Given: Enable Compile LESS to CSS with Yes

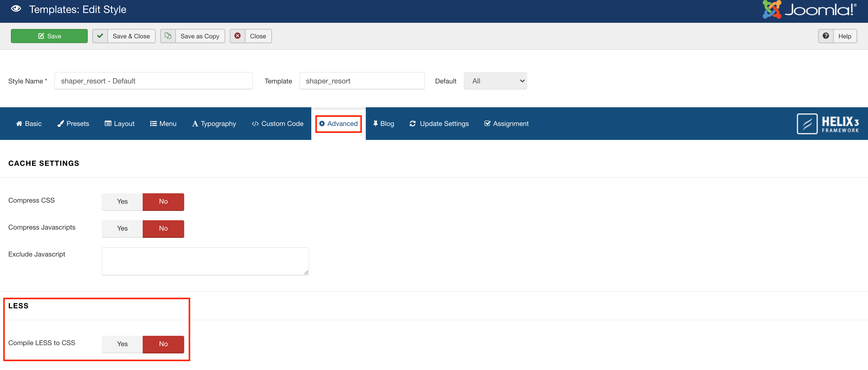Looking at the screenshot, I should [122, 344].
